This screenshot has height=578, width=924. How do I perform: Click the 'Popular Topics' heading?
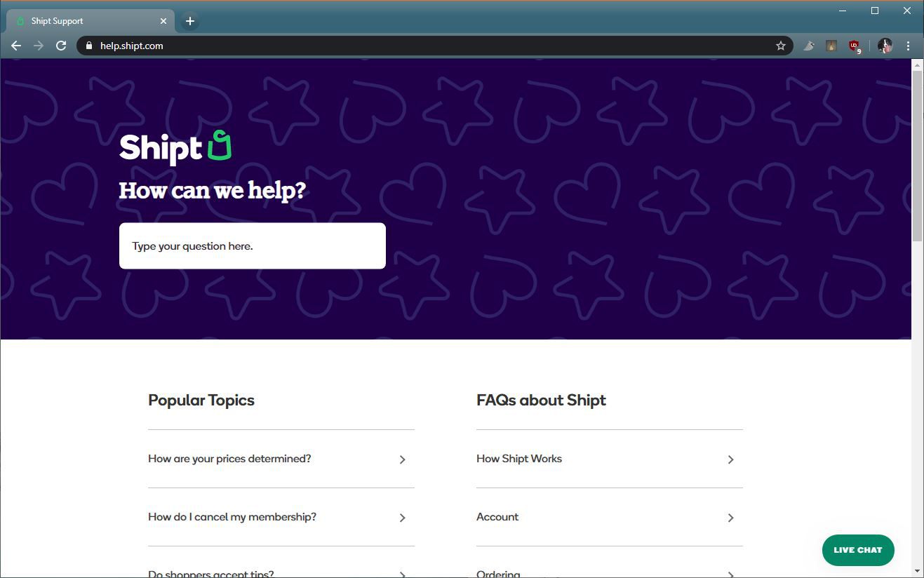201,401
